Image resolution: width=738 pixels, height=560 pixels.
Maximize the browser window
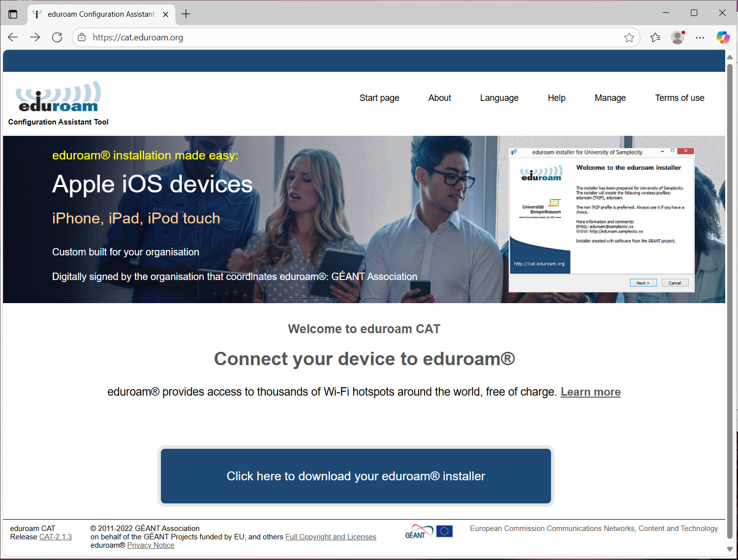click(x=694, y=13)
